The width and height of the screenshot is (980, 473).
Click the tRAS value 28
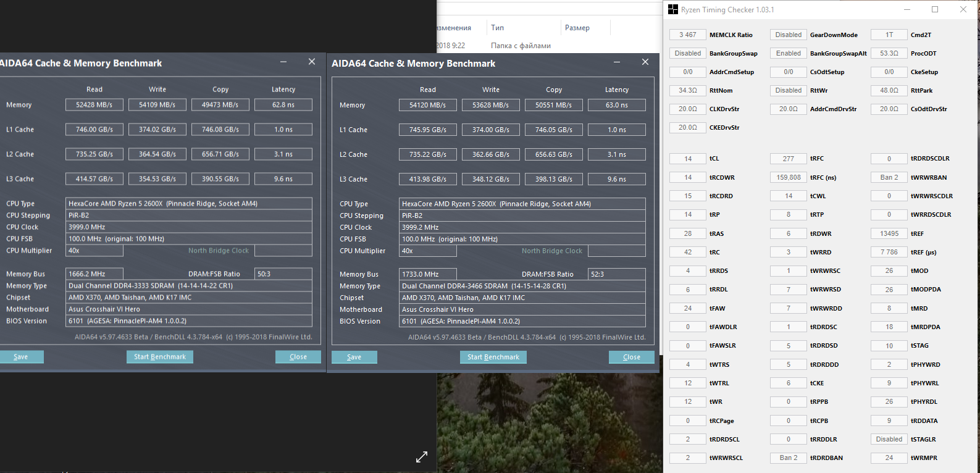pos(688,233)
